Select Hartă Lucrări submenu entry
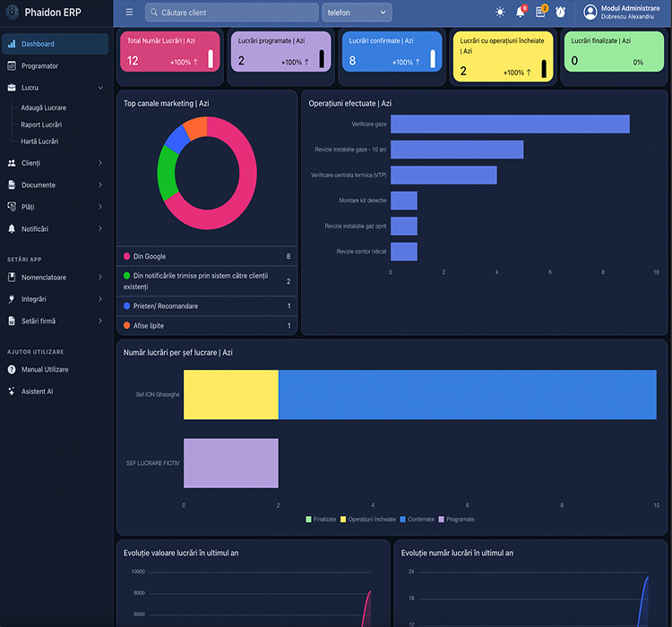672x627 pixels. [39, 141]
